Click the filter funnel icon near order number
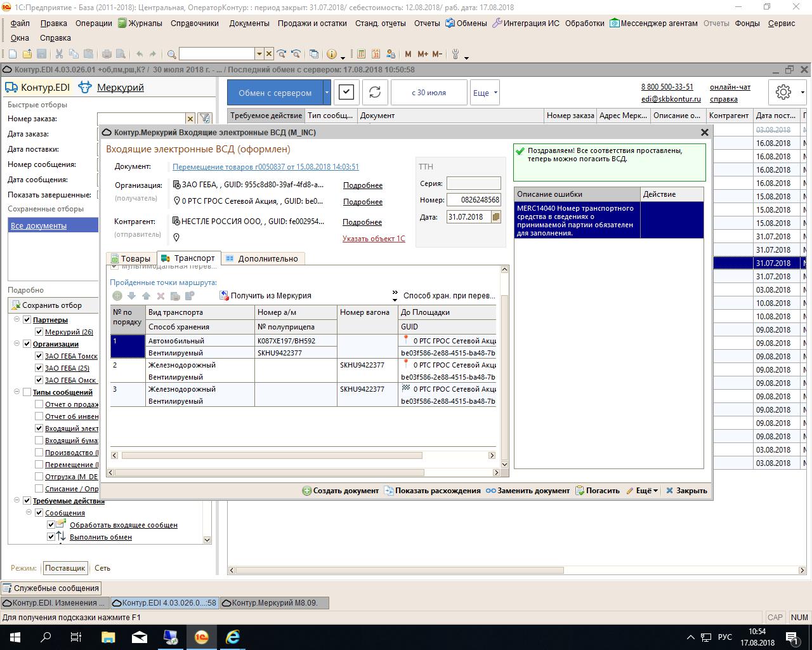 (204, 118)
